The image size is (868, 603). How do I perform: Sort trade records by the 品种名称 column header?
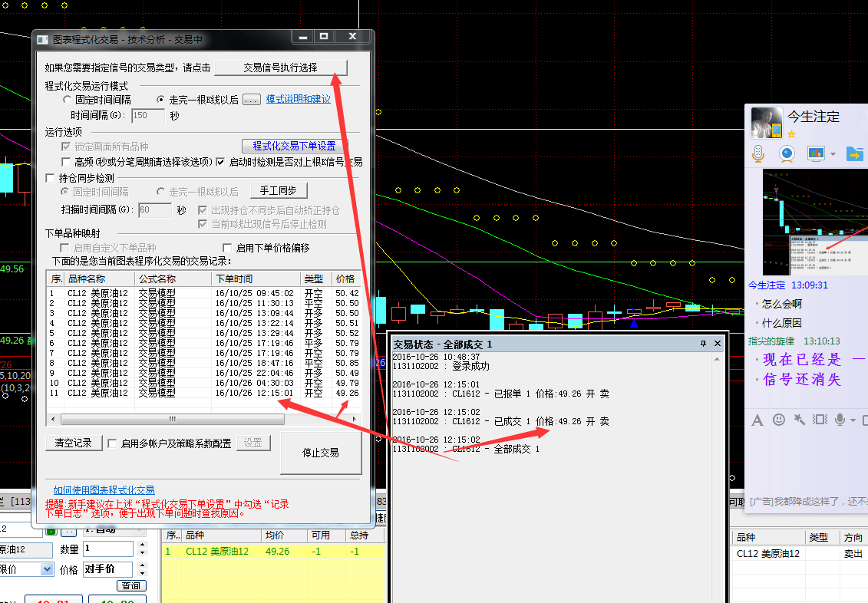click(100, 278)
